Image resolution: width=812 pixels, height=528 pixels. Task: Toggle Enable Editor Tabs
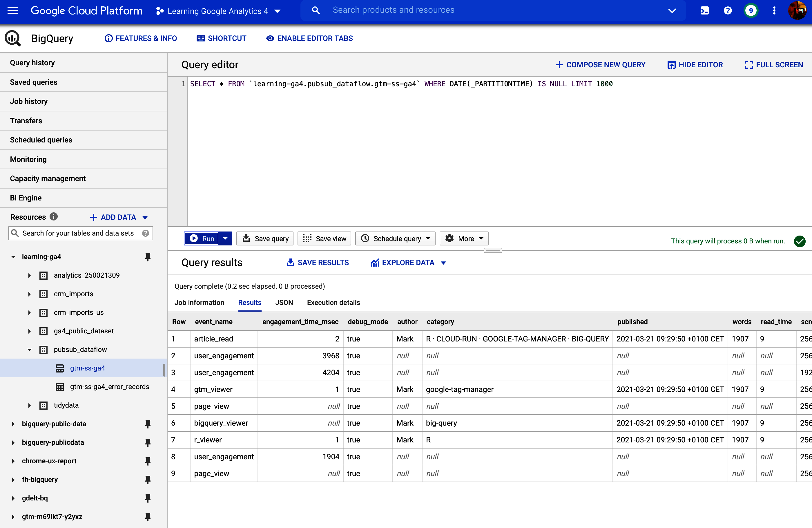(x=309, y=38)
